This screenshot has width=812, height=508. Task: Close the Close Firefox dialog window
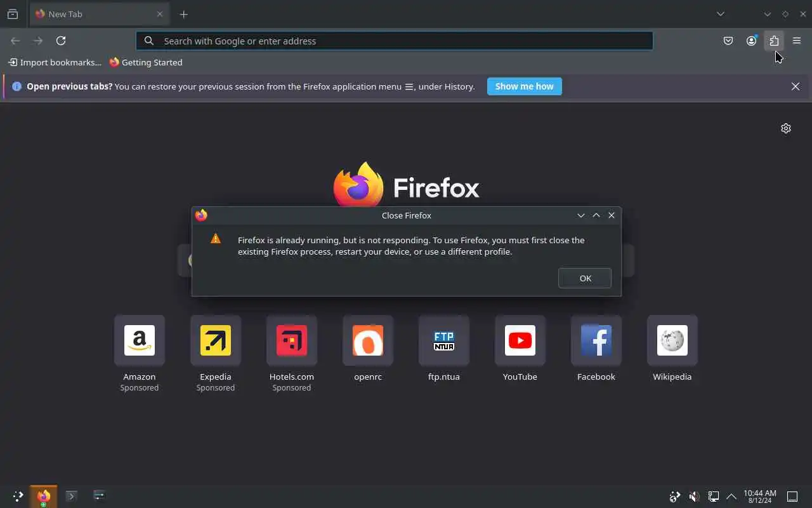[612, 215]
